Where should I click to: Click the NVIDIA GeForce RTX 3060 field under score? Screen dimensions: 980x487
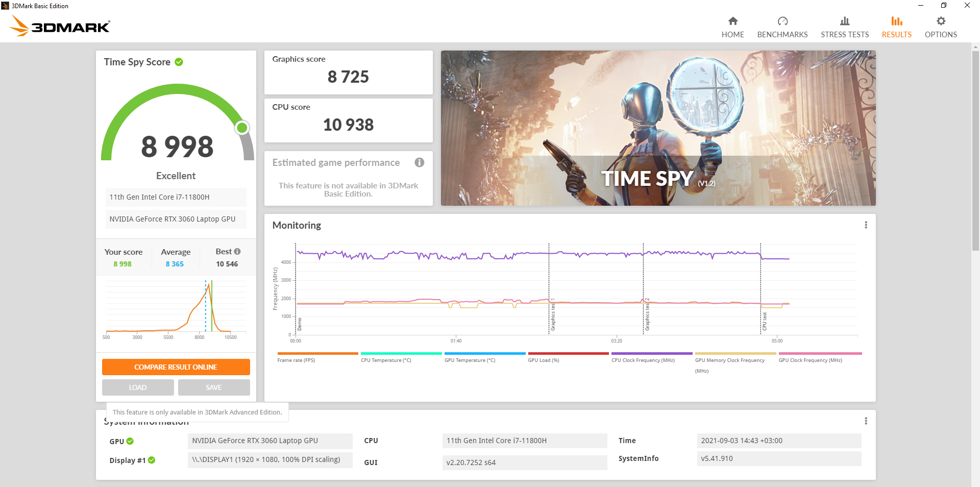176,219
